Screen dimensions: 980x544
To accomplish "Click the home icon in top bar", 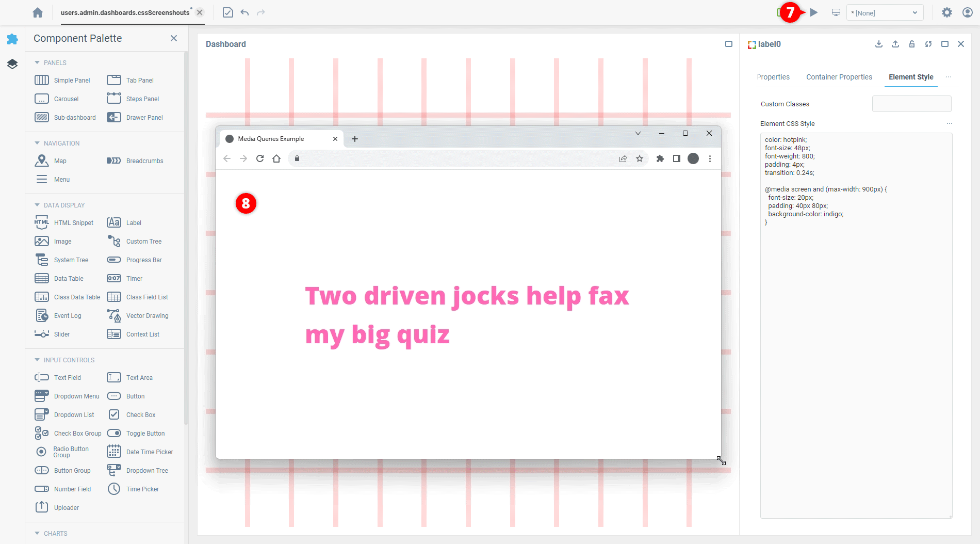I will point(38,12).
